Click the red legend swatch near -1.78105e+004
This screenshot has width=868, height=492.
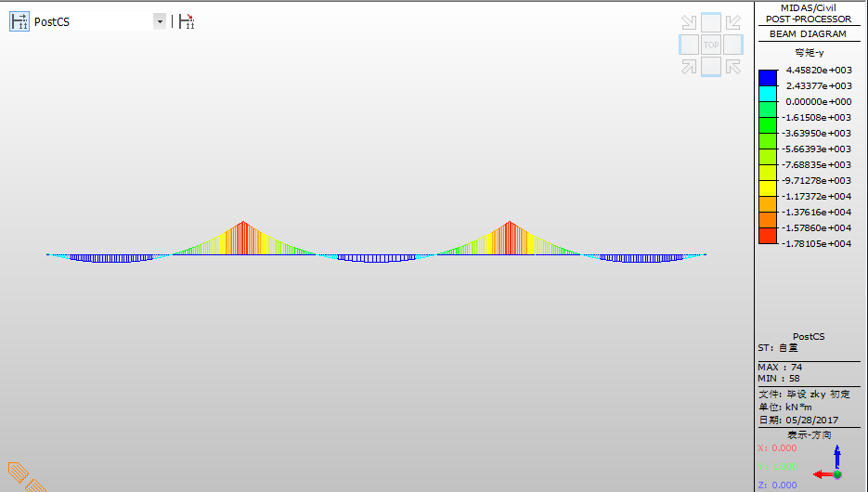click(768, 236)
